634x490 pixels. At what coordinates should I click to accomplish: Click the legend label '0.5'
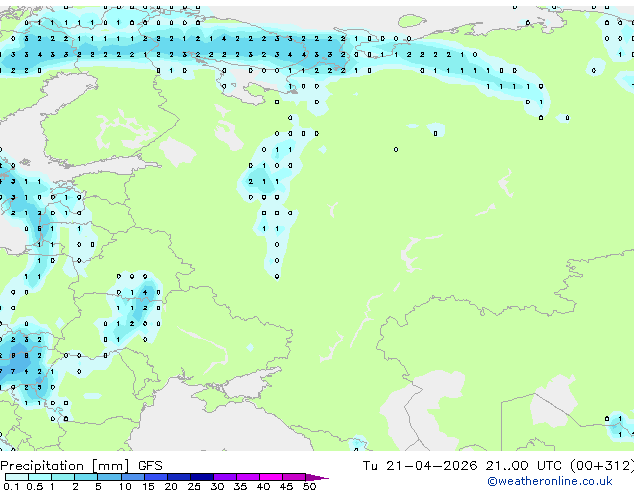click(34, 486)
